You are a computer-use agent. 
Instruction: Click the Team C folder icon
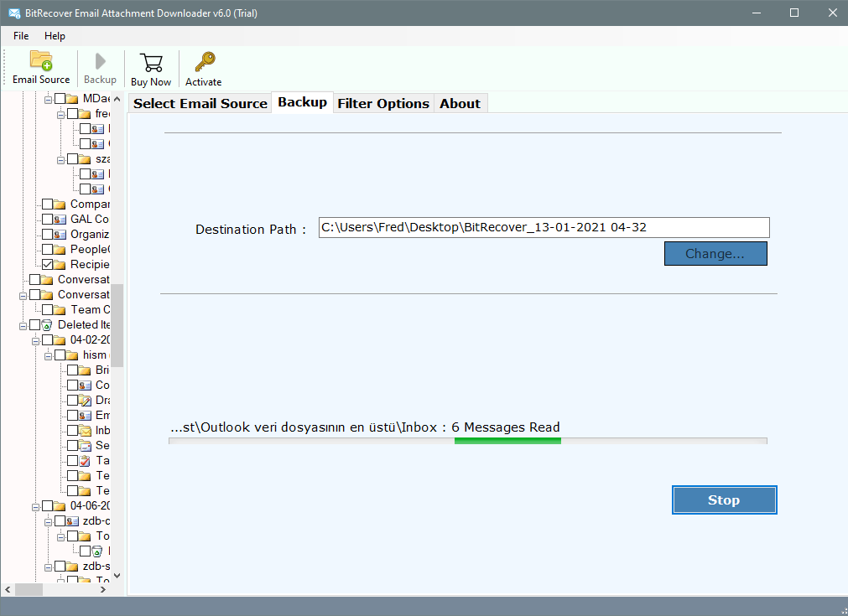60,309
